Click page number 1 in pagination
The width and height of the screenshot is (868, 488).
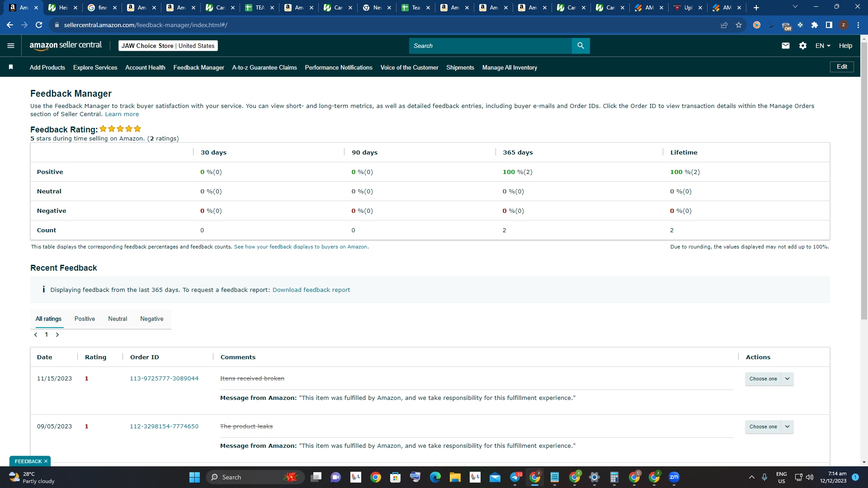coord(46,335)
